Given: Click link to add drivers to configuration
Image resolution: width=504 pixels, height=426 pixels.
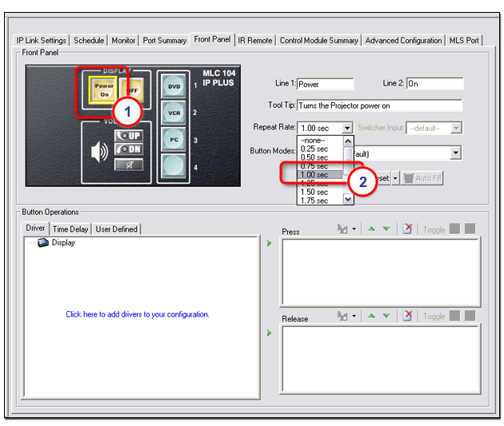Looking at the screenshot, I should 138,314.
